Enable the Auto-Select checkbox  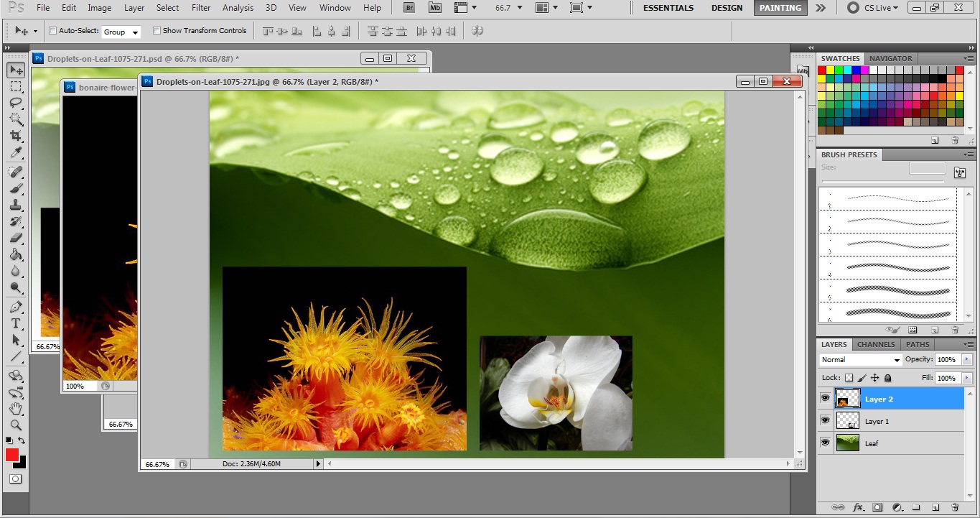52,31
